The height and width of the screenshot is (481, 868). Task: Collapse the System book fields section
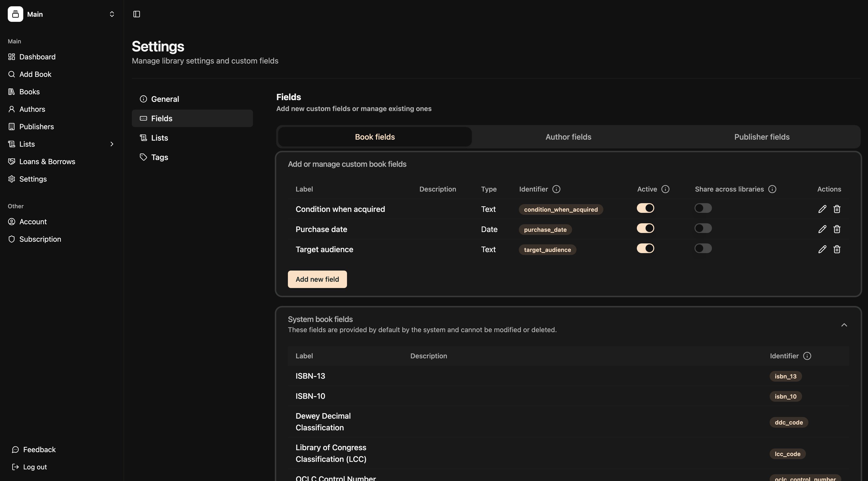coord(844,325)
